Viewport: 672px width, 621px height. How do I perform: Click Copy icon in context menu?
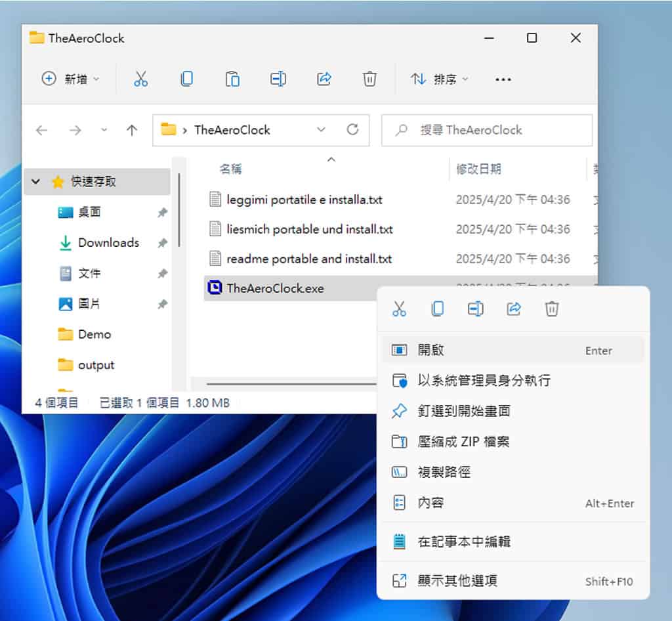pyautogui.click(x=437, y=309)
